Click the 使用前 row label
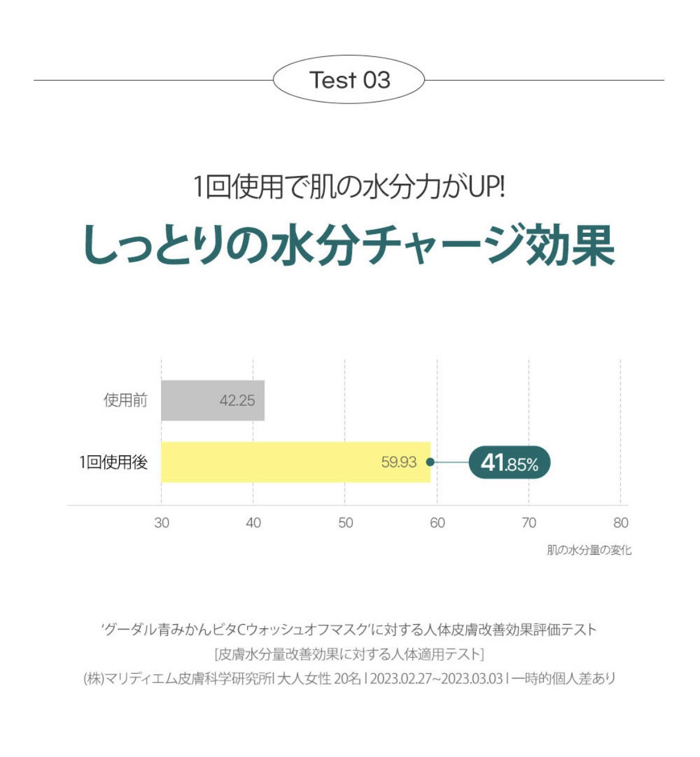Viewport: 700px width, 757px height. (x=125, y=400)
